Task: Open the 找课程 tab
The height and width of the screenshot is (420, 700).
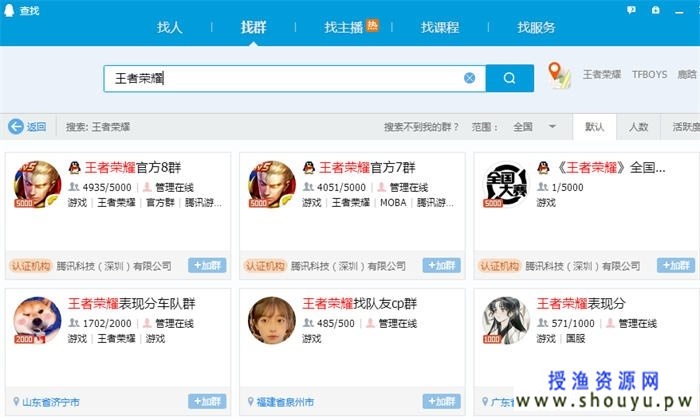Action: (438, 27)
